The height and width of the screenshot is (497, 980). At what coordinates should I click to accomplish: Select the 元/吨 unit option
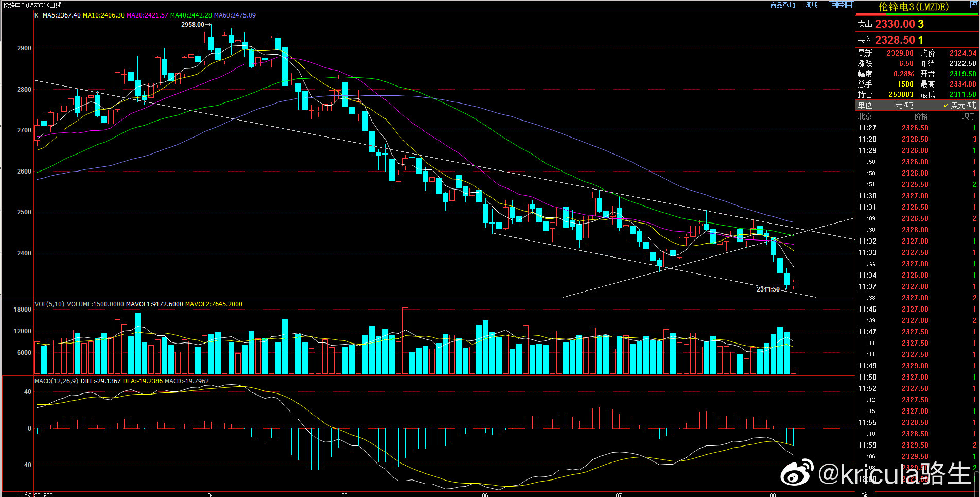[x=904, y=105]
